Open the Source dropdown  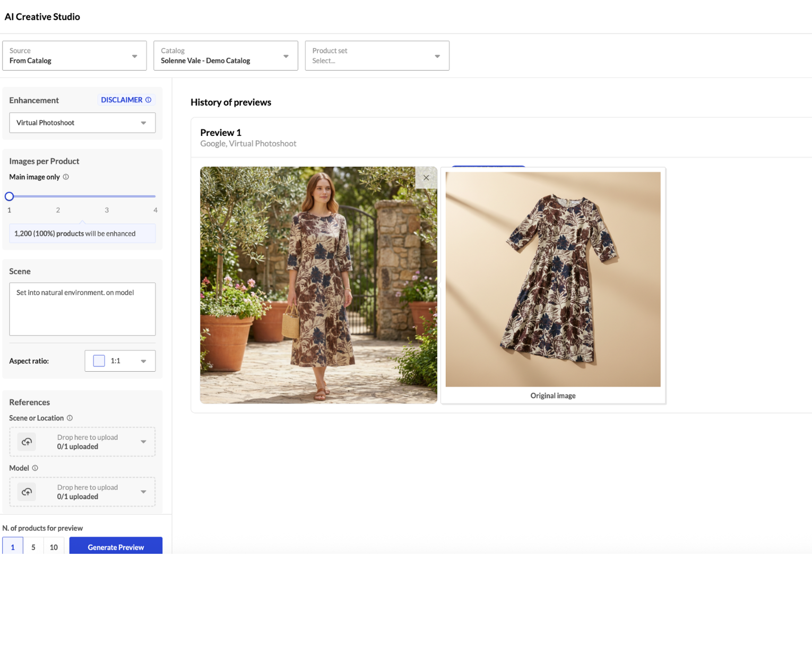click(x=74, y=56)
